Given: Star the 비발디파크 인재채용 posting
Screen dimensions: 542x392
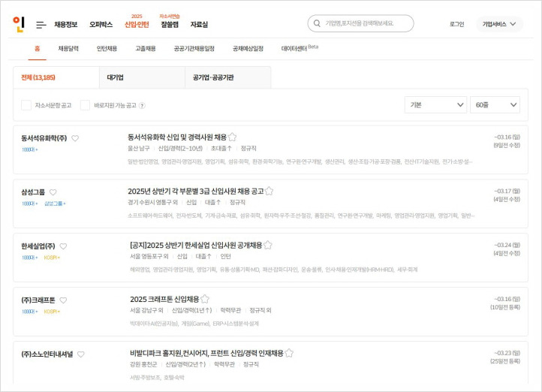Looking at the screenshot, I should (289, 353).
